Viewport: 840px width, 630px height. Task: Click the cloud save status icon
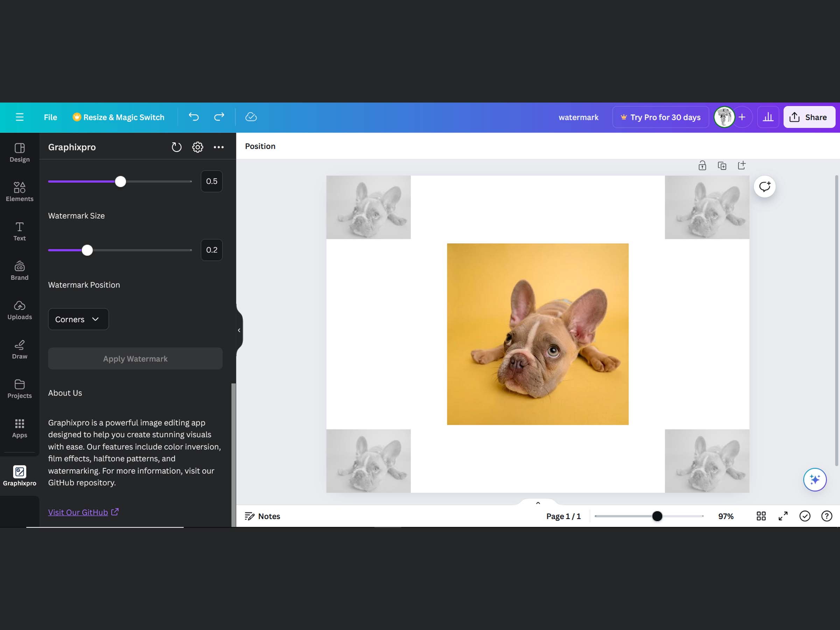tap(251, 117)
